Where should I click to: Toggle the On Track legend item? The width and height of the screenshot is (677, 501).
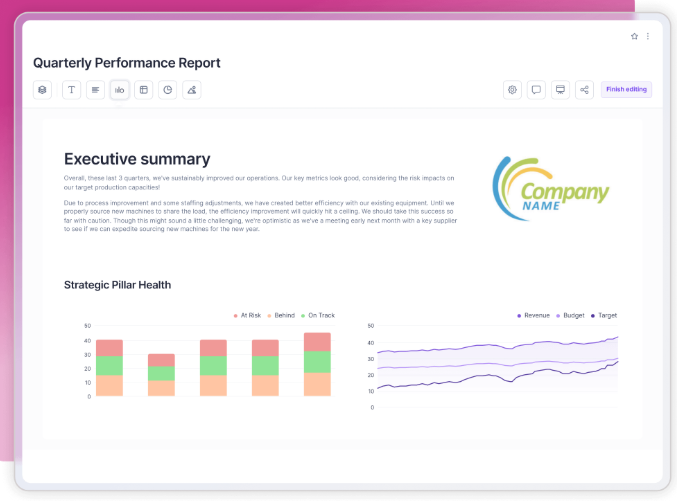(x=318, y=315)
